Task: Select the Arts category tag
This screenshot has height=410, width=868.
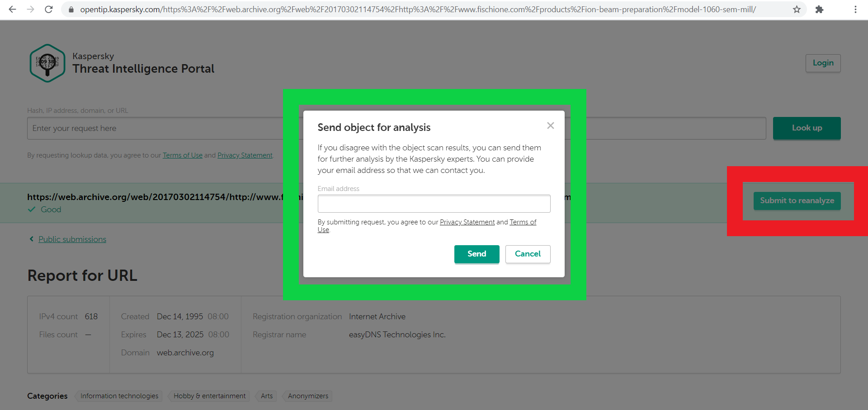Action: [x=267, y=396]
